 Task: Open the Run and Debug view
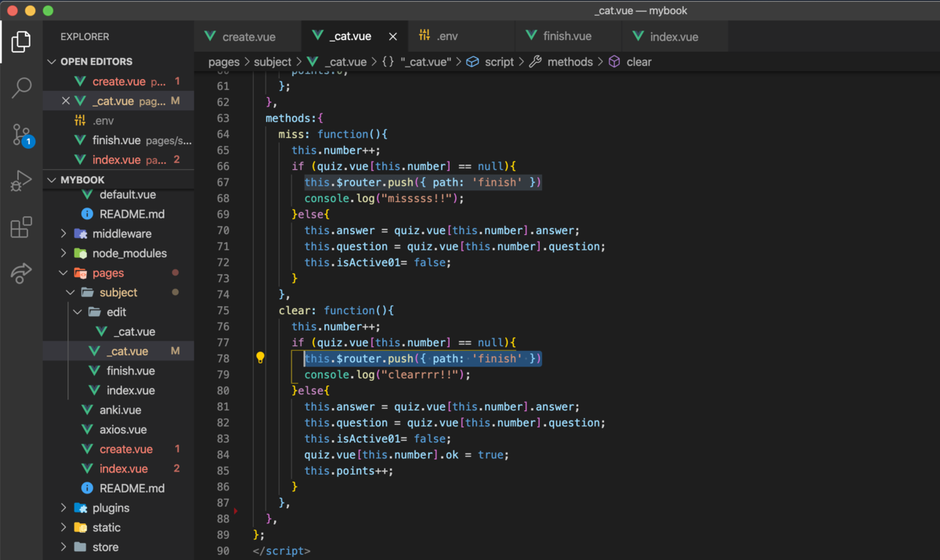tap(21, 181)
